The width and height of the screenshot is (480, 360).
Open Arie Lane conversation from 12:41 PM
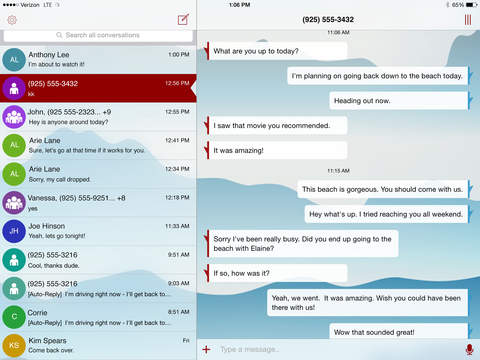click(98, 145)
